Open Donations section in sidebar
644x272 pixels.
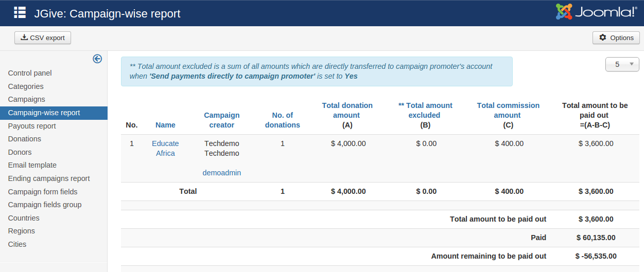pyautogui.click(x=25, y=139)
